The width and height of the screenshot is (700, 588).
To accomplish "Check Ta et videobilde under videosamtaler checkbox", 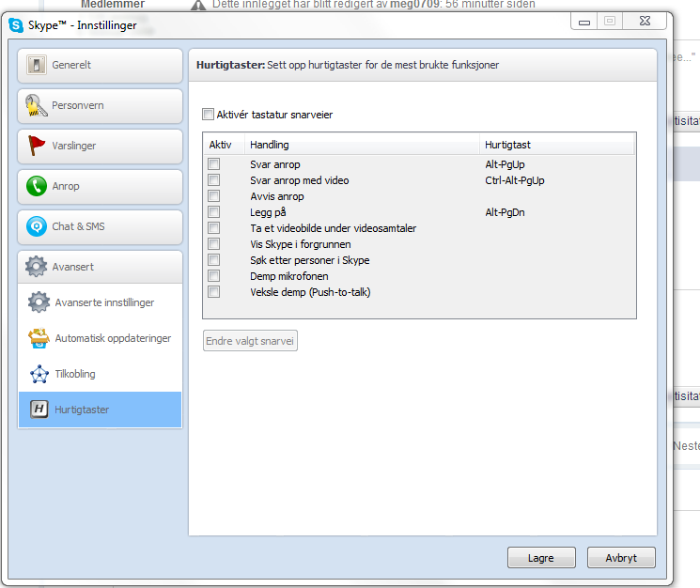I will [x=214, y=228].
